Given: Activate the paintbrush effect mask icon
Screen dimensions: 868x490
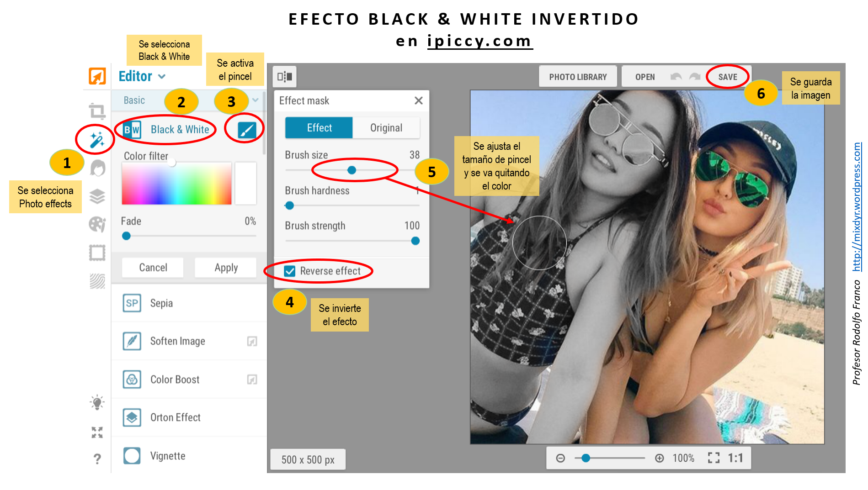Looking at the screenshot, I should (246, 130).
